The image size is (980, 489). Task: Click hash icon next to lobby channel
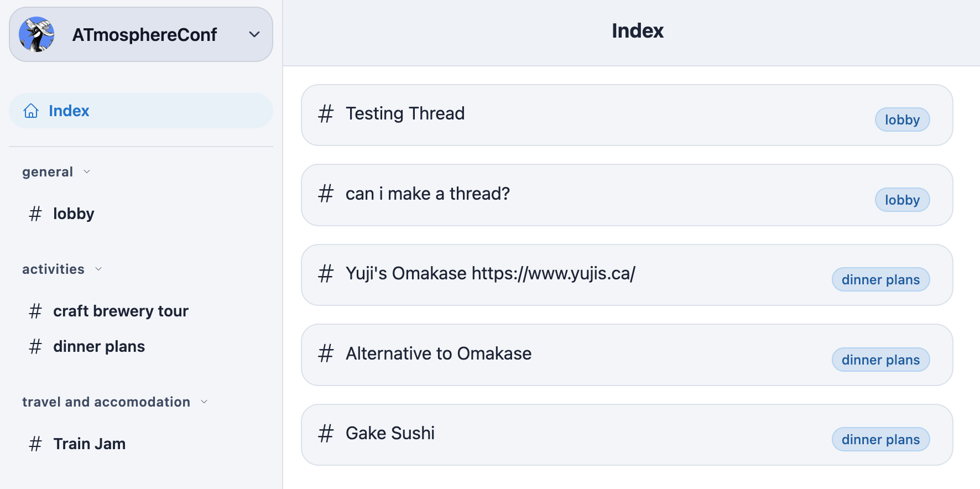(35, 214)
